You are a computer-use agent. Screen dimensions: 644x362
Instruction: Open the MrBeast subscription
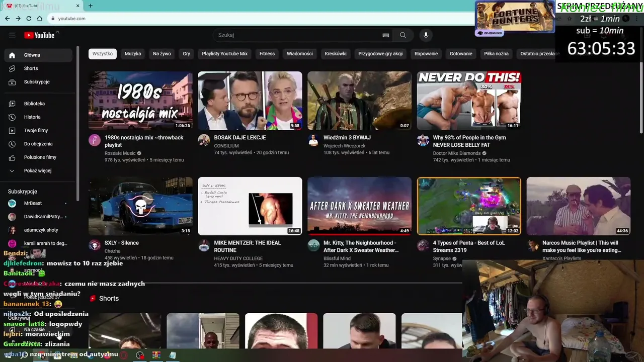(38, 203)
